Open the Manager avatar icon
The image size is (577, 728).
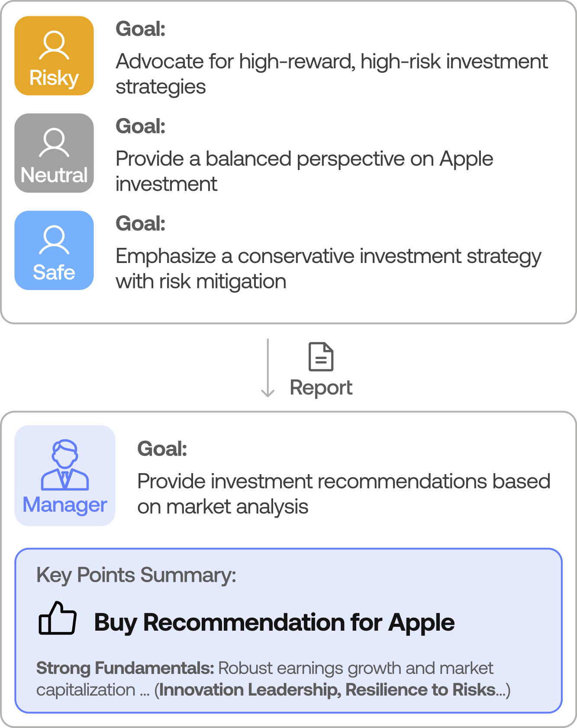(65, 465)
